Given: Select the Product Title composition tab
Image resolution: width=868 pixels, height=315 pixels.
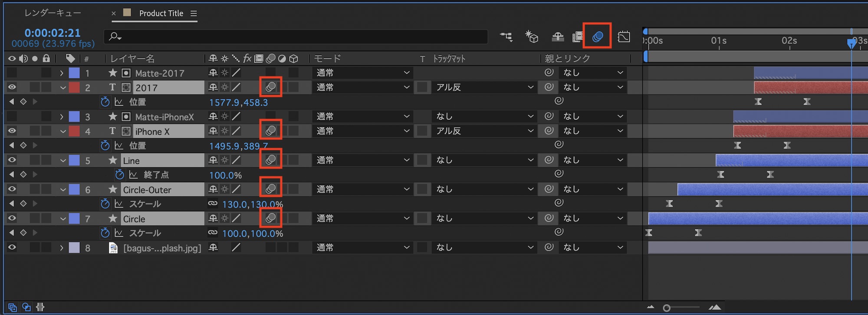Looking at the screenshot, I should pyautogui.click(x=161, y=13).
